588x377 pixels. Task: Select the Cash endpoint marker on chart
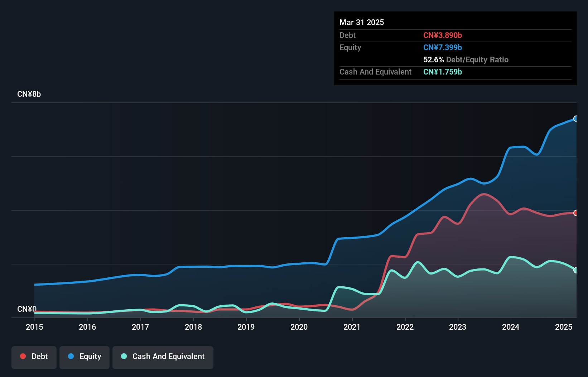click(576, 270)
